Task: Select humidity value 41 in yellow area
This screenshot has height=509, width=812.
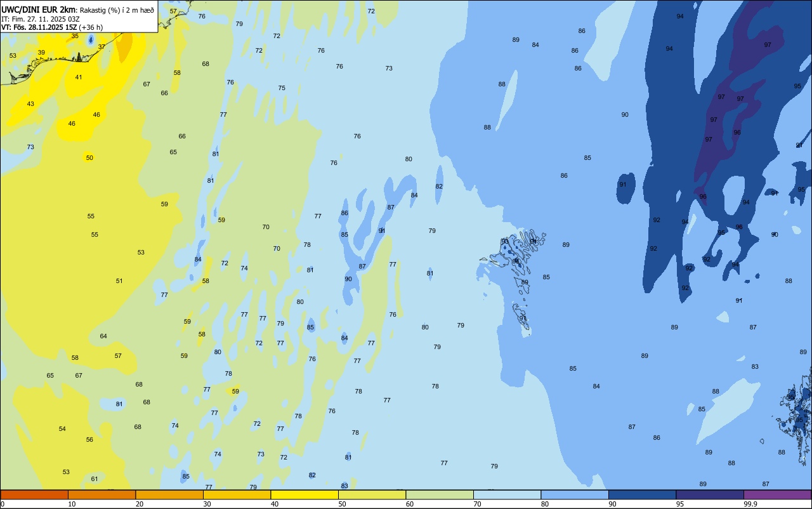Action: (x=79, y=77)
